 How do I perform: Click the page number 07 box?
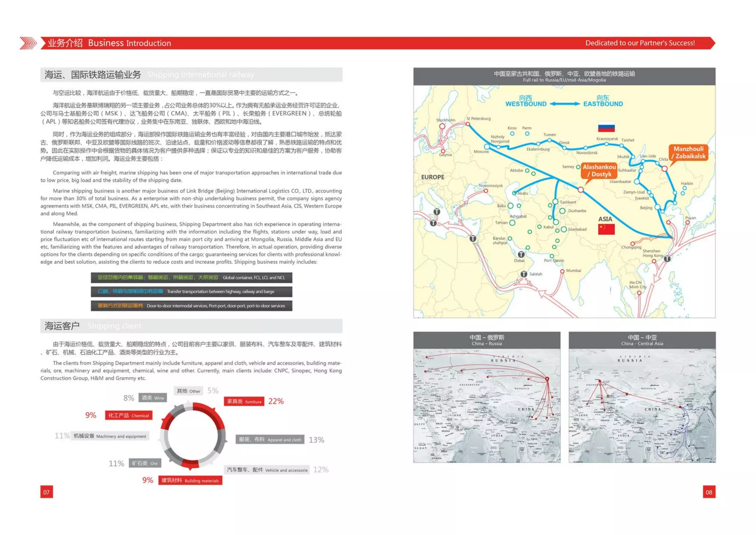[x=47, y=492]
